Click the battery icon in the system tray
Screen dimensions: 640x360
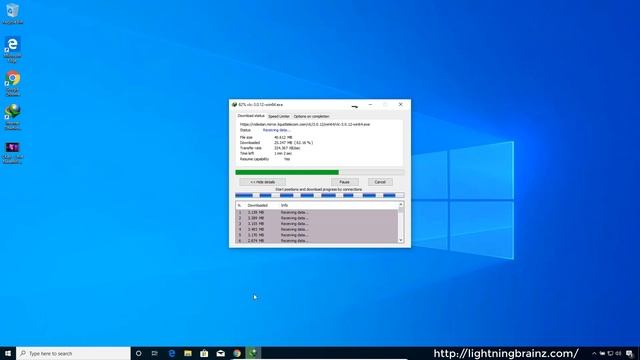pos(602,354)
